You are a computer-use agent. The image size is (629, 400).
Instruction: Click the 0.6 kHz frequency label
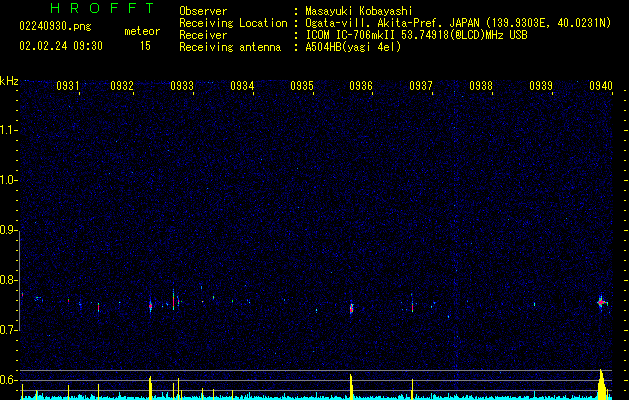point(8,380)
